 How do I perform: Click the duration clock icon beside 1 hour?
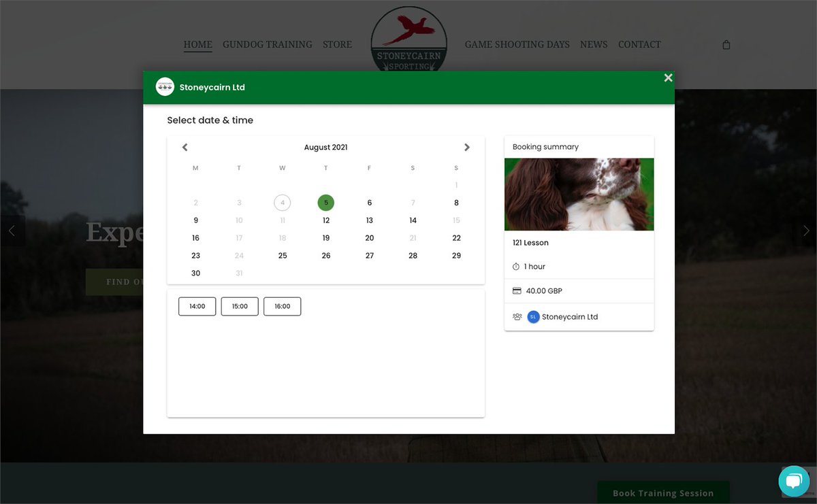517,267
